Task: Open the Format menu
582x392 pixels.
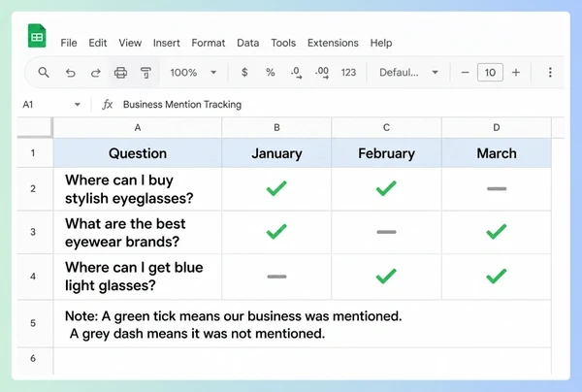Action: 209,43
